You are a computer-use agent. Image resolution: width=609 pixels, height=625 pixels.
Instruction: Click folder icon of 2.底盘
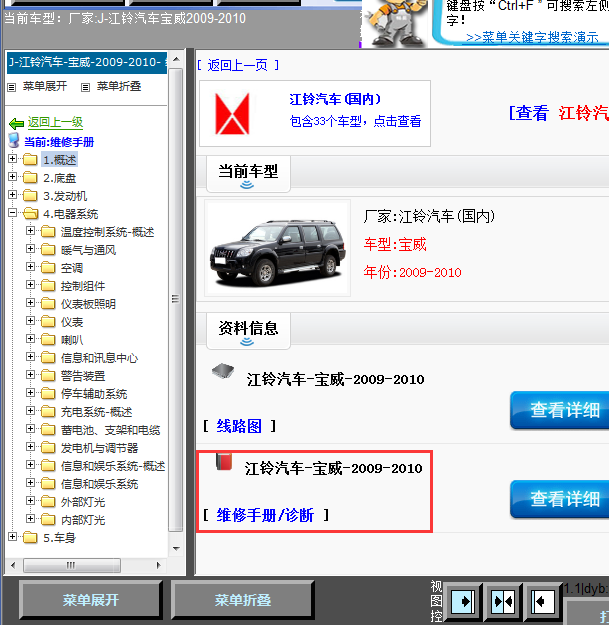point(30,177)
